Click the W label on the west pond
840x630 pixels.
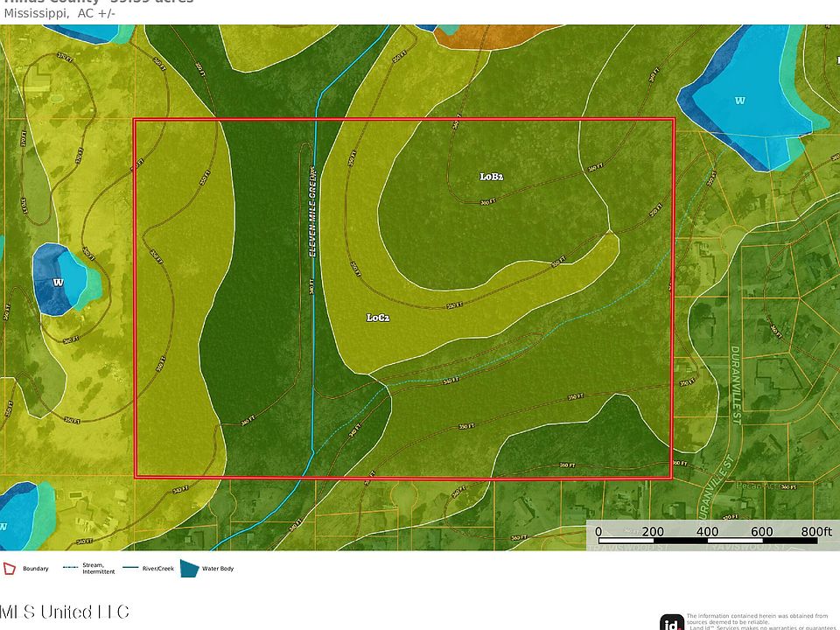coord(58,283)
